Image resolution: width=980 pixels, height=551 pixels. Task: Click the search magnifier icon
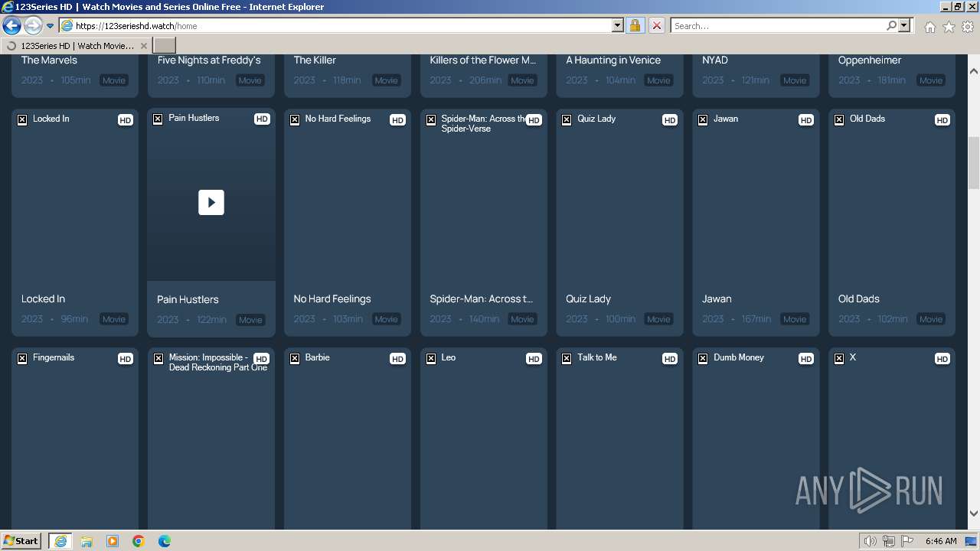[x=891, y=25]
